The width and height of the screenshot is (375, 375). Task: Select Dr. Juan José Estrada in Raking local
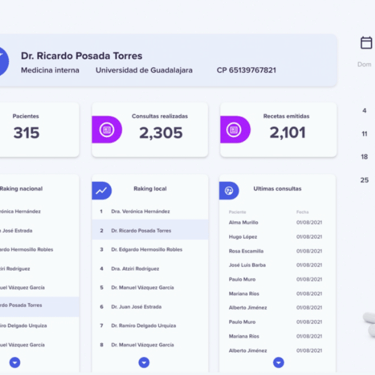click(x=150, y=306)
